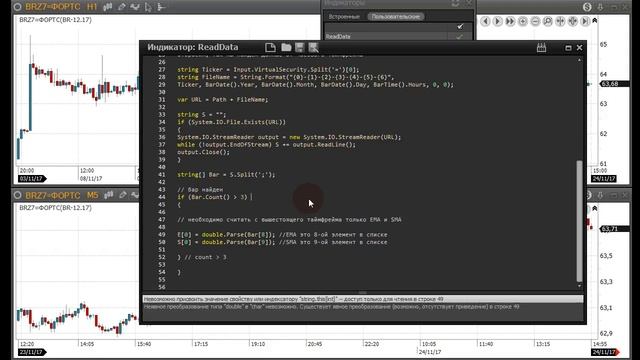Click line 27 string Ticker declaration
Image resolution: width=640 pixels, height=360 pixels.
[268, 70]
